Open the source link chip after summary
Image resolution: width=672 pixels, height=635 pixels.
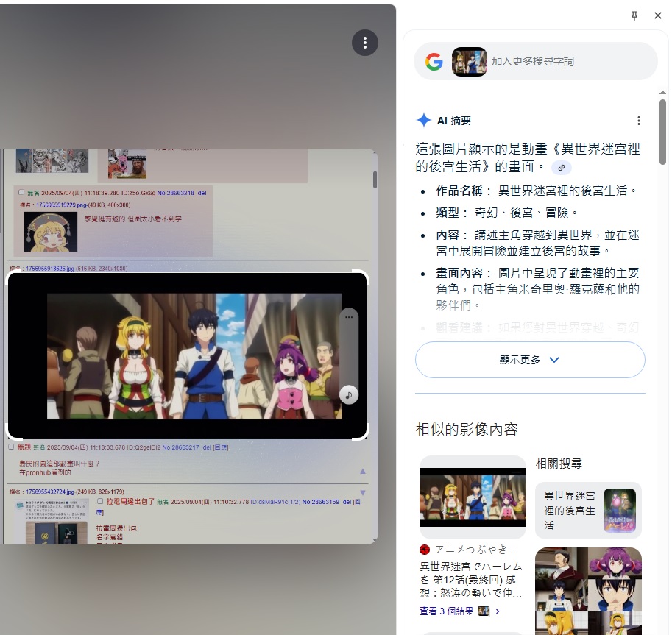[x=561, y=168]
